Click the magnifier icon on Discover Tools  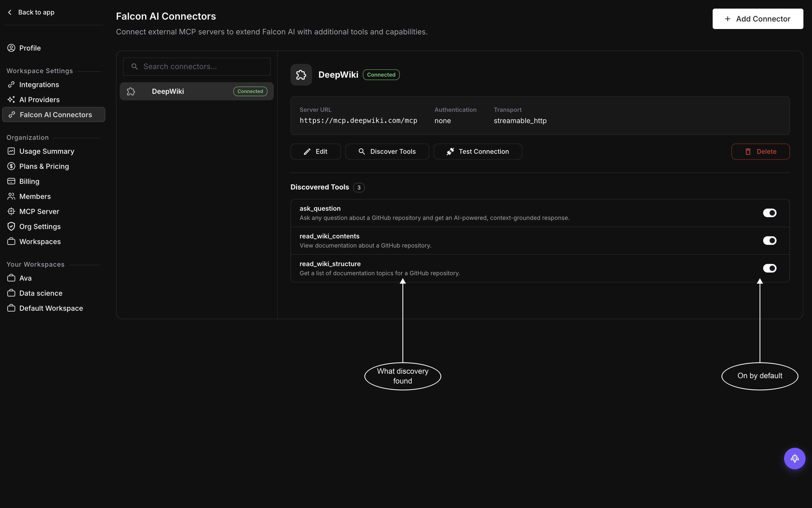click(362, 152)
